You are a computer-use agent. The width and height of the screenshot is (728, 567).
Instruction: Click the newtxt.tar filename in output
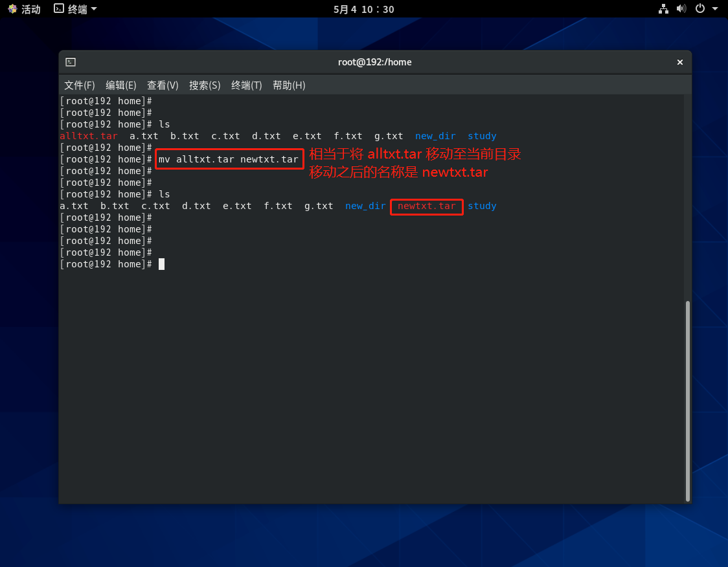(427, 206)
